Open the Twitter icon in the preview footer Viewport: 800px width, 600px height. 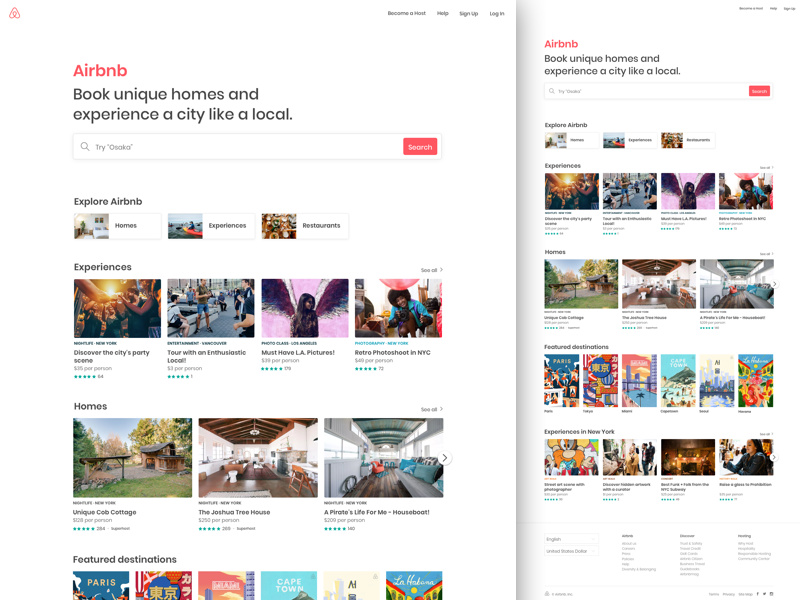pos(764,594)
